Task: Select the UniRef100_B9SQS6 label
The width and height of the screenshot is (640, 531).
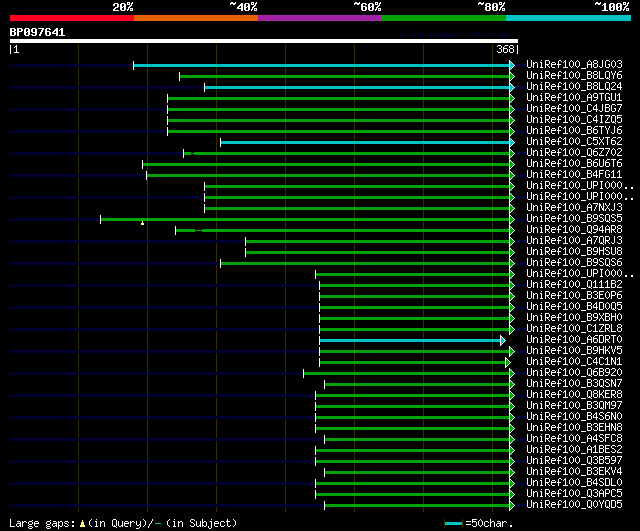Action: [x=574, y=262]
